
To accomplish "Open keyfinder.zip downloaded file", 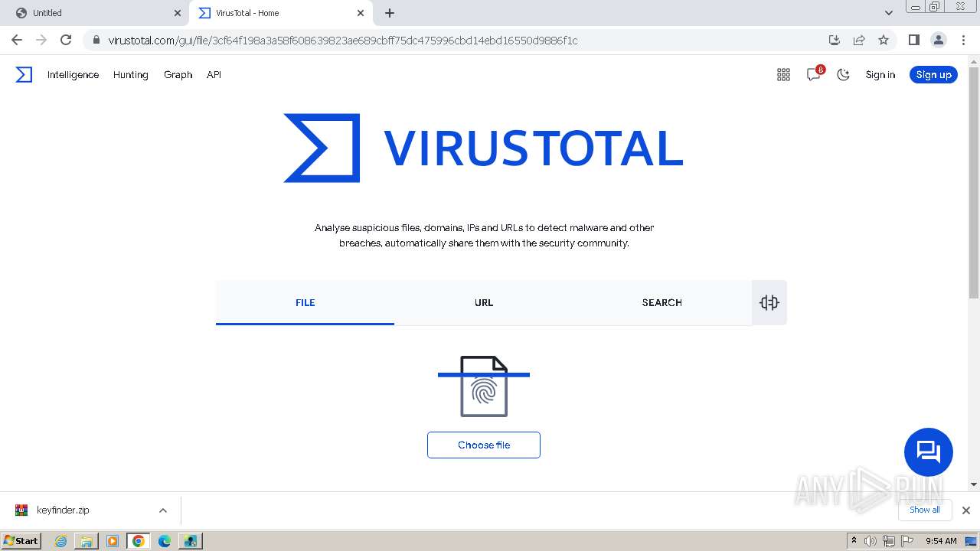I will 63,510.
